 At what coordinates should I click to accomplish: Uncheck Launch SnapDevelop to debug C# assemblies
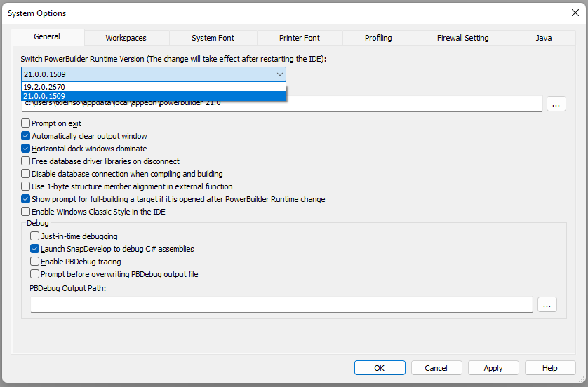point(35,249)
